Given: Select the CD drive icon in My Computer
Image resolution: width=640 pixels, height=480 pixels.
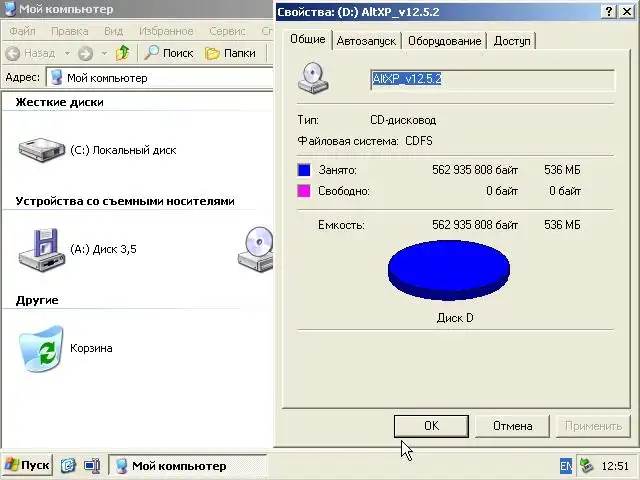Looking at the screenshot, I should (x=256, y=249).
